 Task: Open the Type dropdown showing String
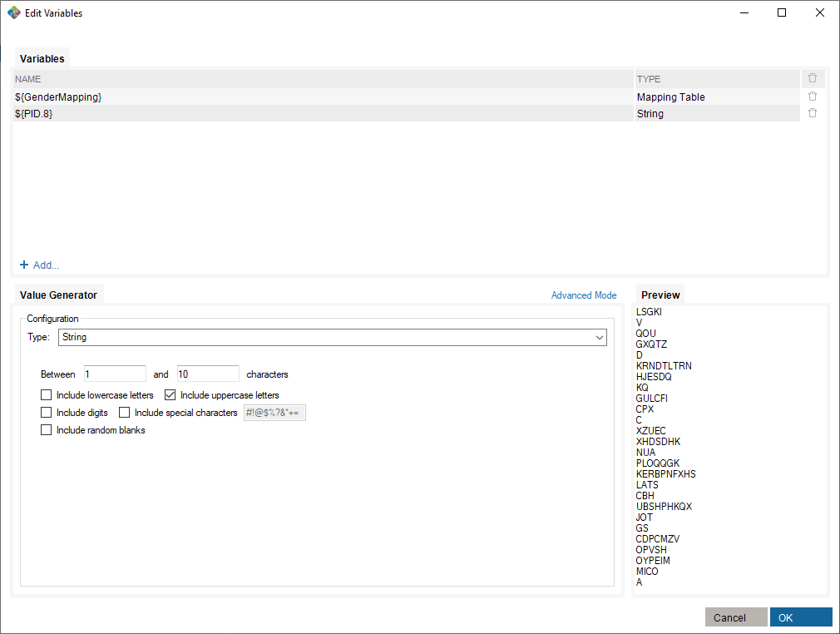(x=332, y=337)
